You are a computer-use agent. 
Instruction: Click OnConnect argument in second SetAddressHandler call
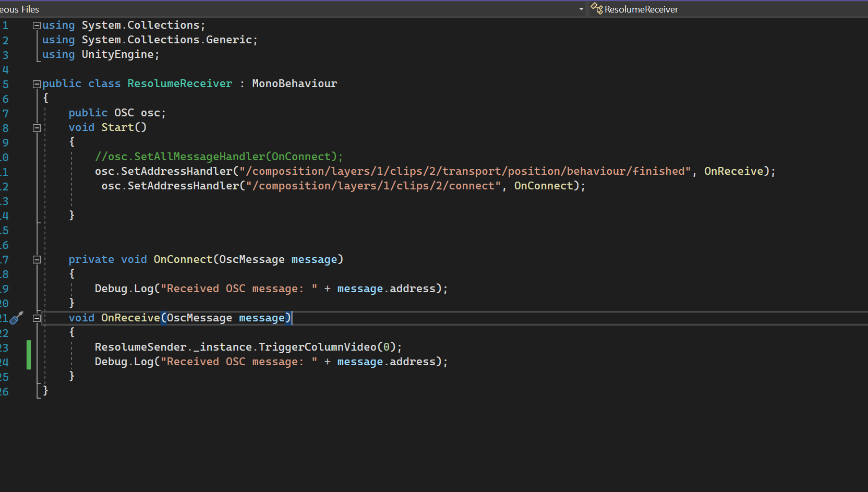point(543,186)
